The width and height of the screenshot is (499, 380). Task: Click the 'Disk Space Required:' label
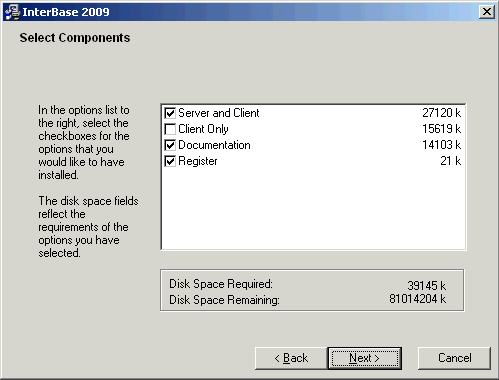[221, 284]
